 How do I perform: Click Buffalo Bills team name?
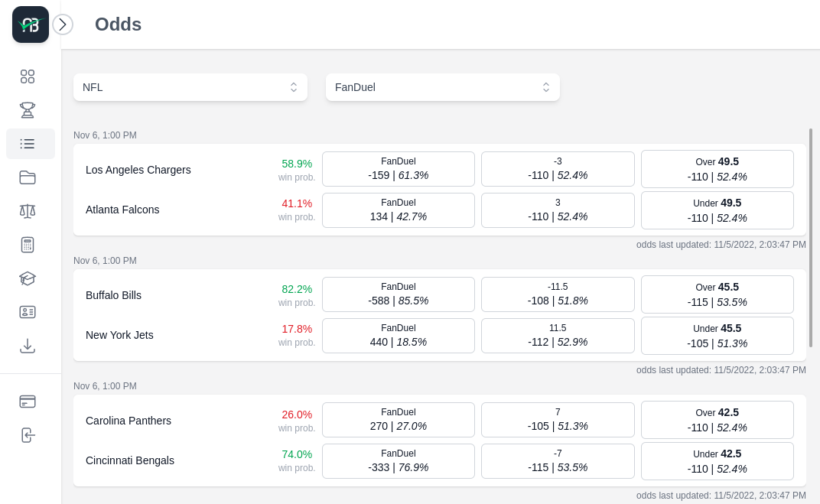pos(113,295)
